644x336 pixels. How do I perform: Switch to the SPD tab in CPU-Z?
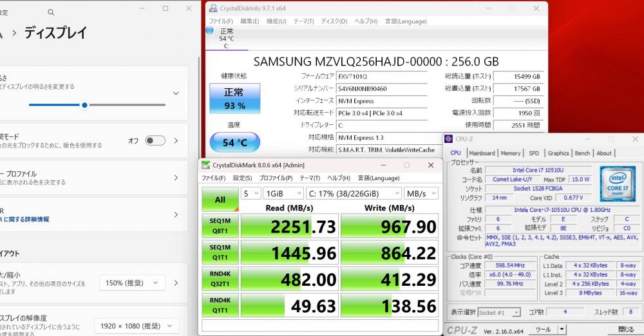point(534,153)
